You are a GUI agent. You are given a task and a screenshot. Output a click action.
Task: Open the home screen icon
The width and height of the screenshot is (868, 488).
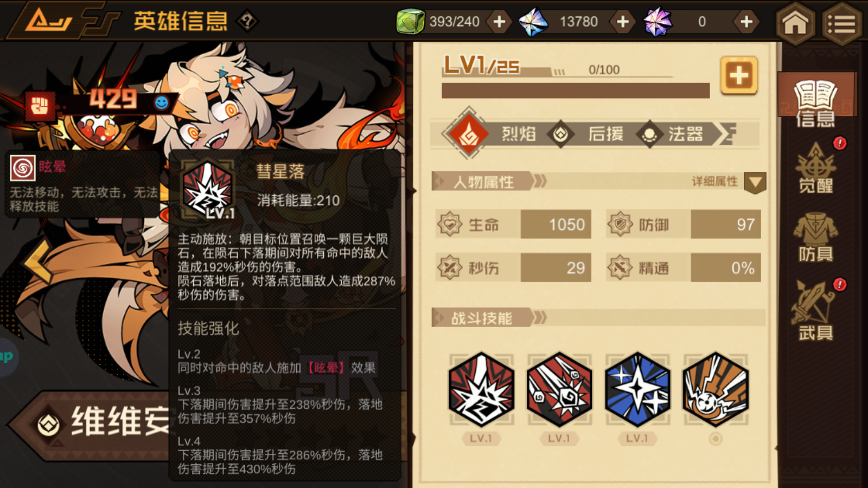[x=795, y=22]
